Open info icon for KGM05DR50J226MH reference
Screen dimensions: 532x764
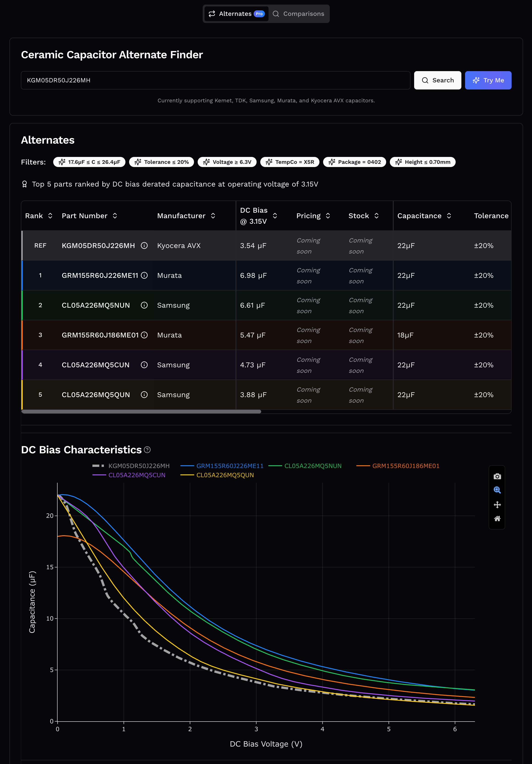coord(144,245)
